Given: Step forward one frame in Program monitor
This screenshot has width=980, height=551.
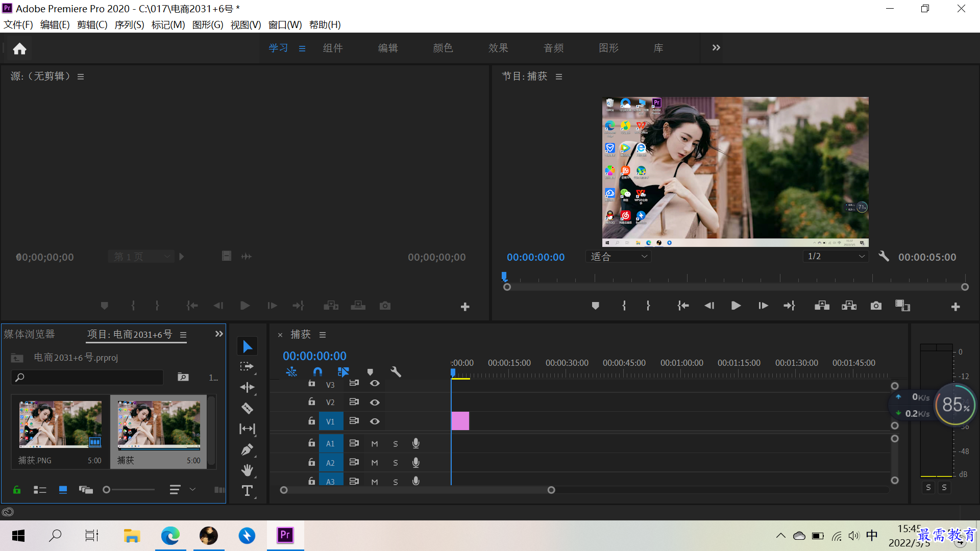Looking at the screenshot, I should (763, 306).
